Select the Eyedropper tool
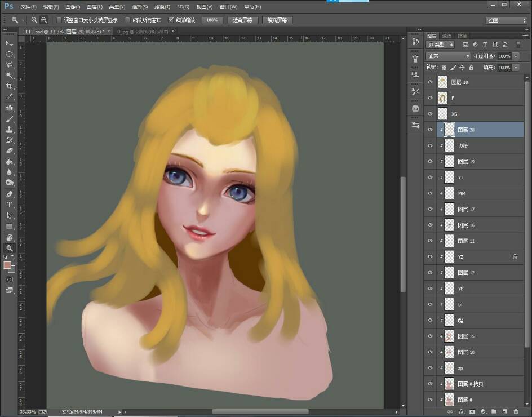This screenshot has width=532, height=417. click(x=10, y=97)
